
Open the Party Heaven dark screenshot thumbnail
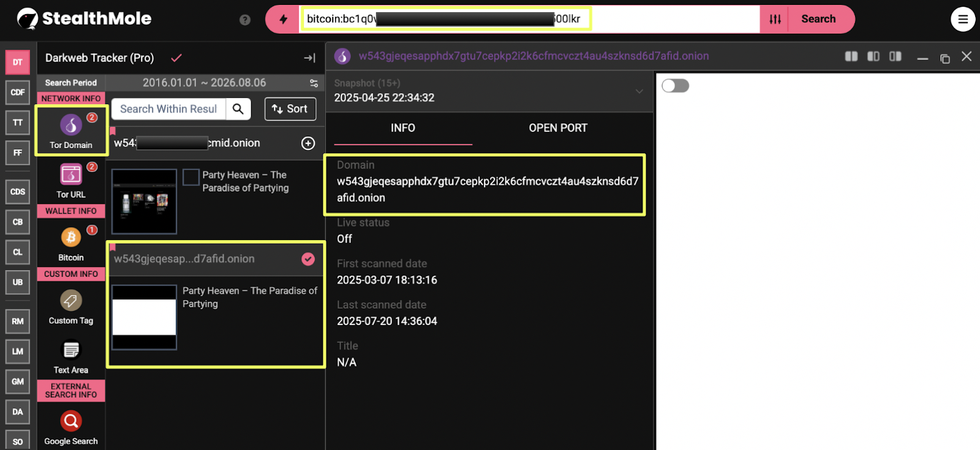coord(144,201)
